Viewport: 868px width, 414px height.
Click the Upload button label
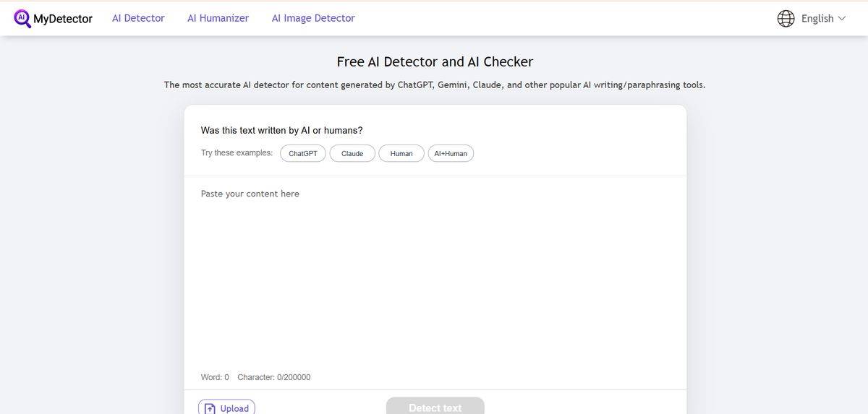(234, 408)
